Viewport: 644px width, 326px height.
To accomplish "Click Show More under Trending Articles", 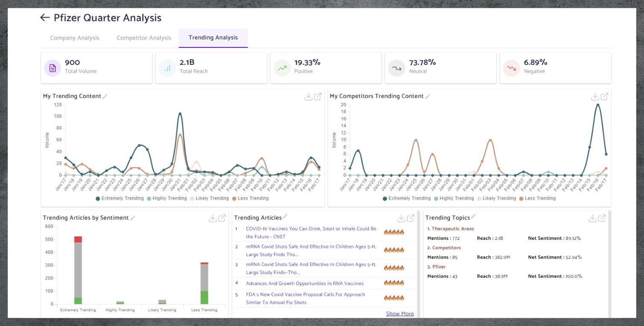I will (400, 314).
